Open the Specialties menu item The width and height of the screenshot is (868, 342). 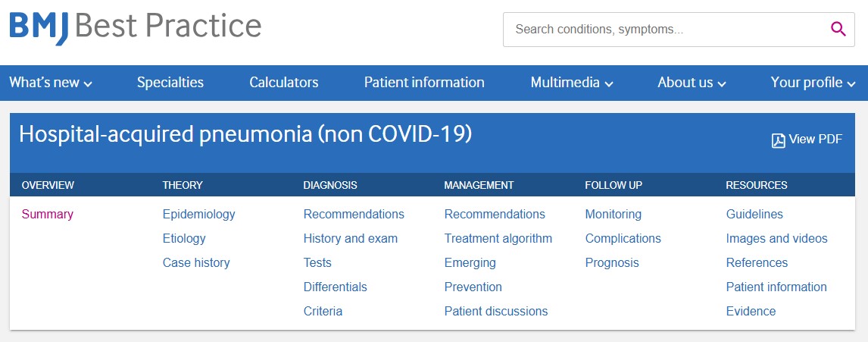pyautogui.click(x=170, y=83)
